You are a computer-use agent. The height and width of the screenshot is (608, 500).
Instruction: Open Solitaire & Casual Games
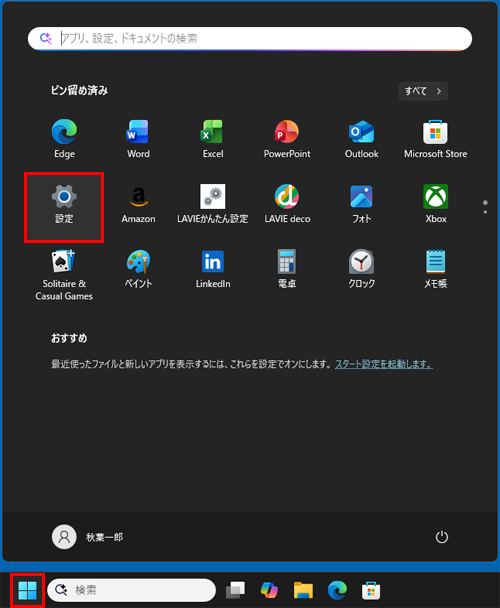(x=64, y=275)
